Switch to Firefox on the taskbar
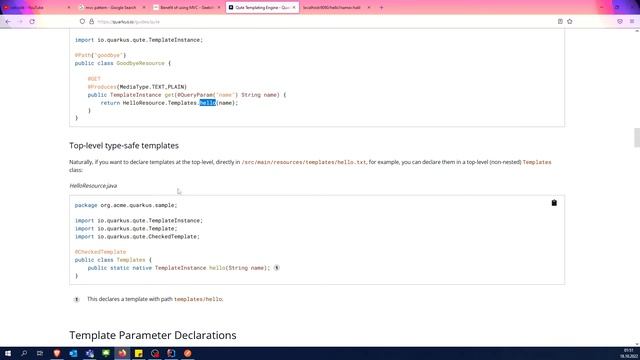Screen dimensions: 640x360 [x=122, y=353]
